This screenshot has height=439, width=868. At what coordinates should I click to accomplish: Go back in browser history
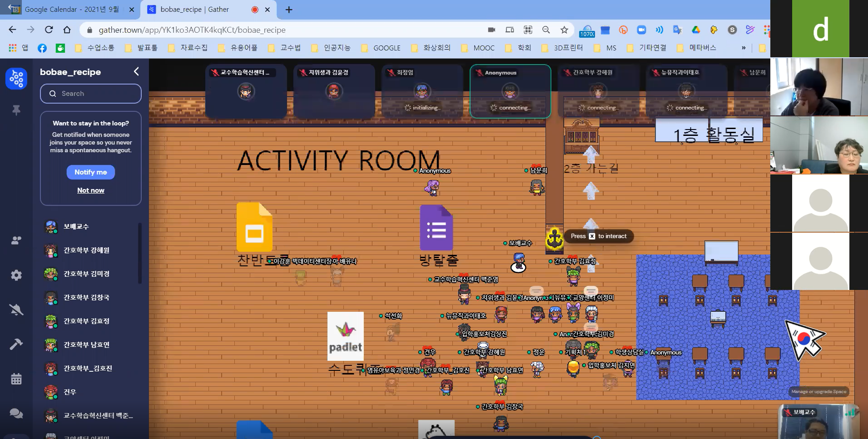[12, 30]
